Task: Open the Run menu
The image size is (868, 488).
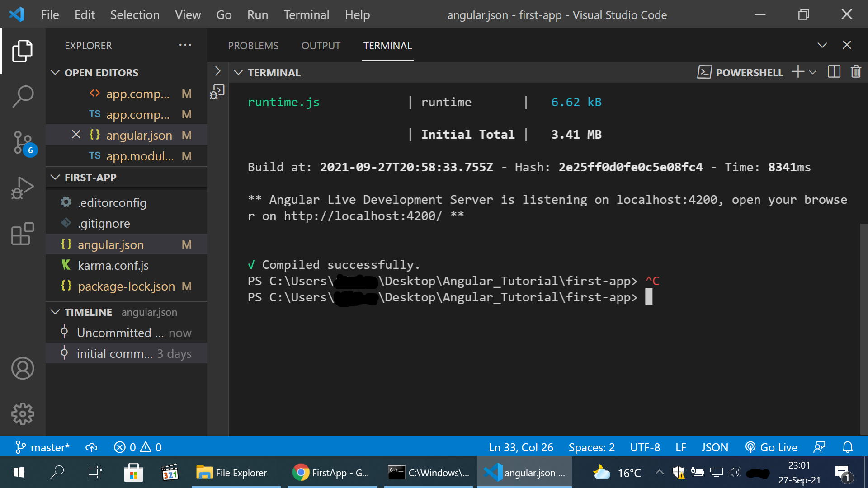Action: pyautogui.click(x=258, y=14)
